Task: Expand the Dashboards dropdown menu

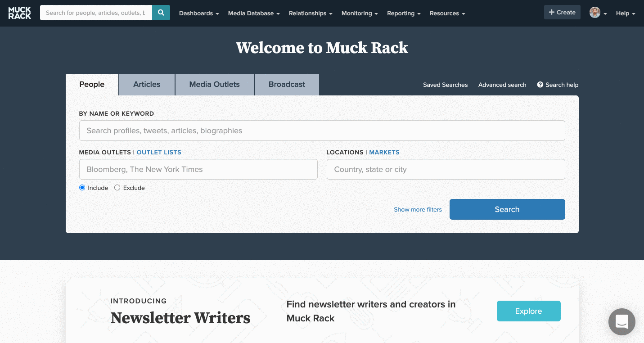Action: click(199, 14)
